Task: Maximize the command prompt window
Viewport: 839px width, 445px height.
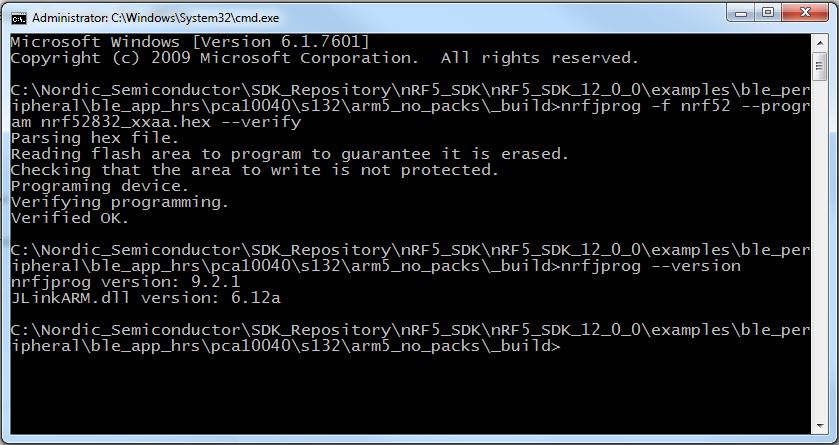Action: click(x=768, y=13)
